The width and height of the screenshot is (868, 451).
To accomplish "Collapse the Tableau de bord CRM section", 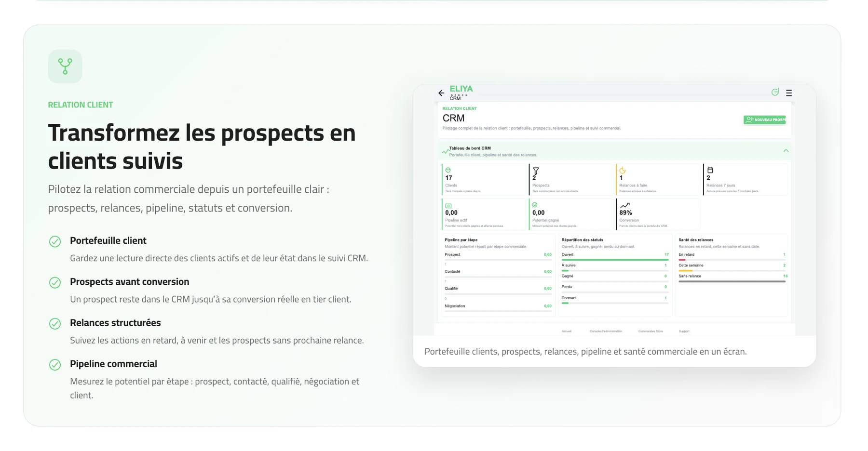I will coord(786,151).
